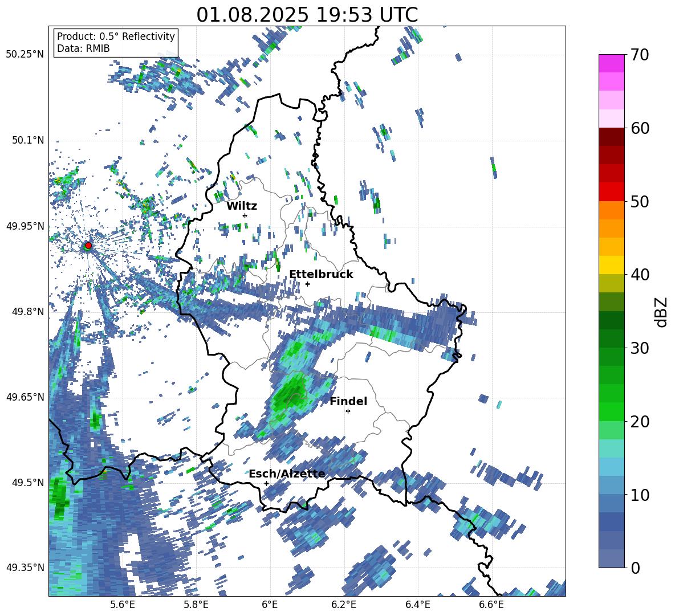Click the Wiltz city label
The image size is (675, 616).
coord(242,206)
